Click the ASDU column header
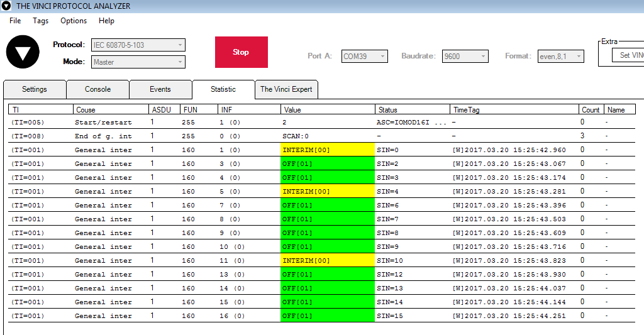 164,109
